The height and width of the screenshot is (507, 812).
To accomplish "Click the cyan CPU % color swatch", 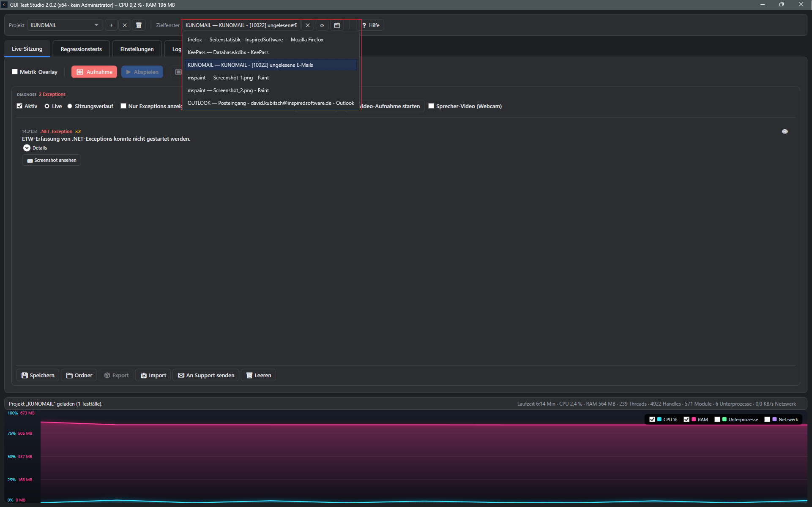I will [659, 420].
